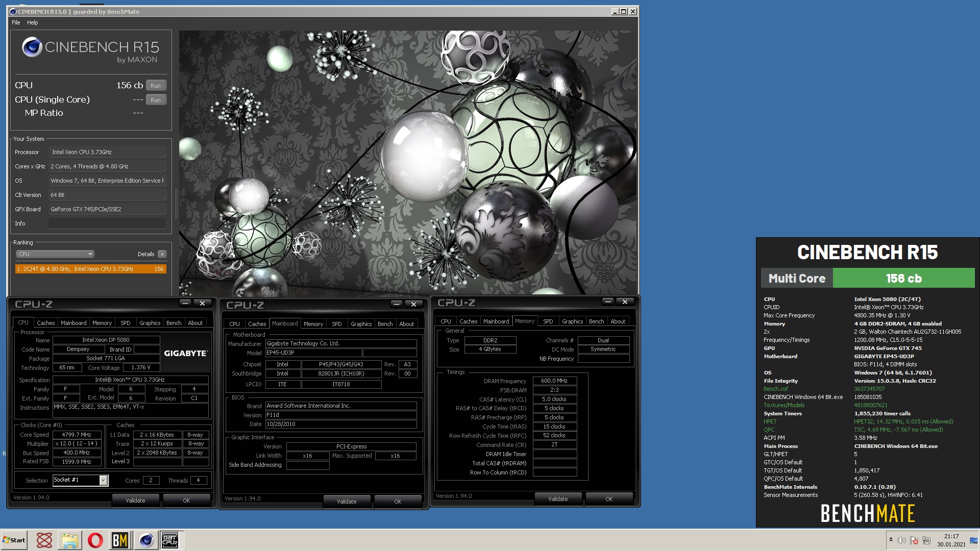Minimize the middle CPU-Z window

click(x=397, y=304)
